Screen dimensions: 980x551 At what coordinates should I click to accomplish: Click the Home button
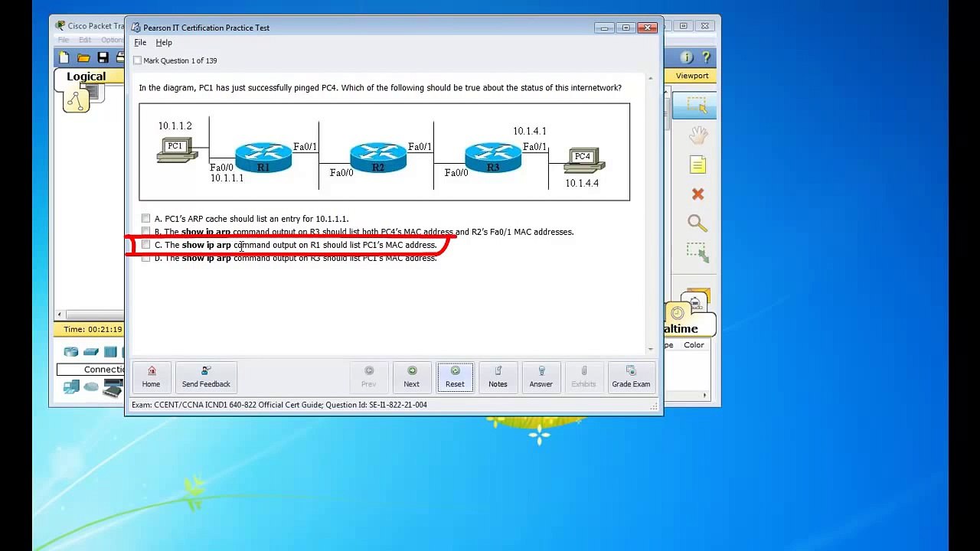click(x=151, y=377)
